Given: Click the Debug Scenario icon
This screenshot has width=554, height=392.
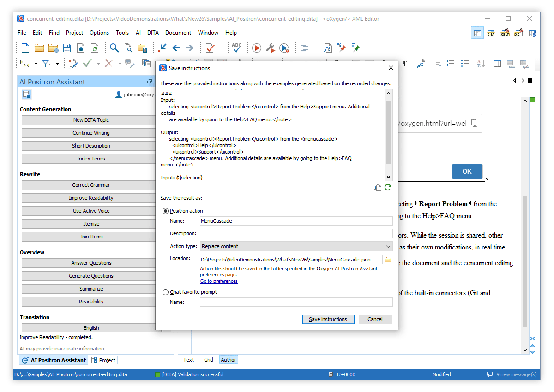Looking at the screenshot, I should tap(284, 48).
